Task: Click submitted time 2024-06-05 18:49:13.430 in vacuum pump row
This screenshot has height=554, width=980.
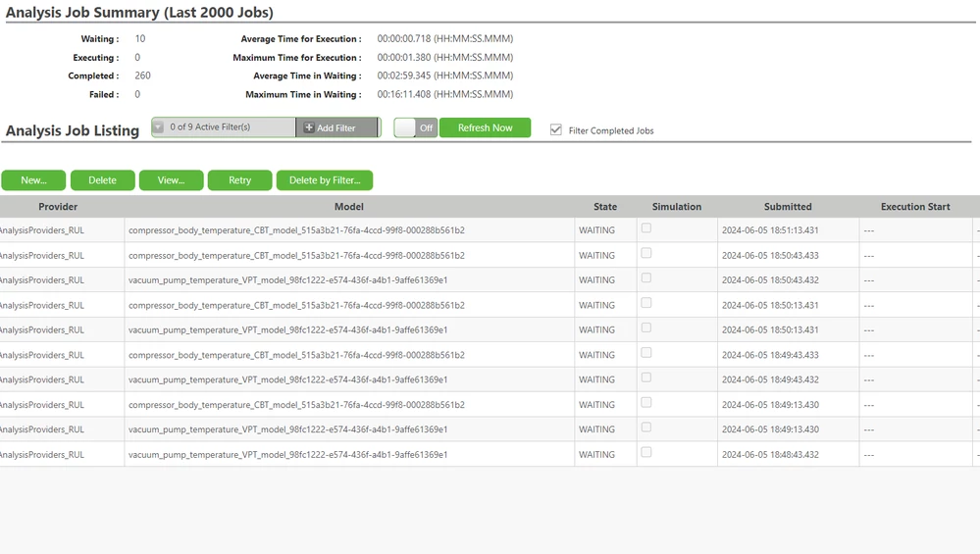Action: [770, 429]
